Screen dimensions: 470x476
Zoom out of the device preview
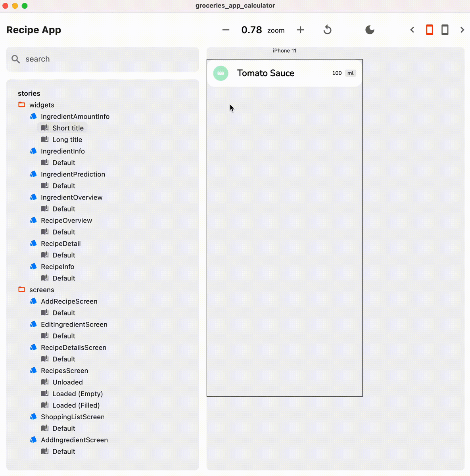[x=225, y=30]
